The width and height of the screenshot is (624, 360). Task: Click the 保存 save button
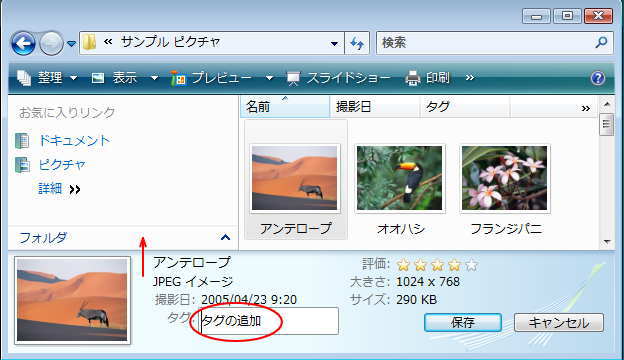463,322
